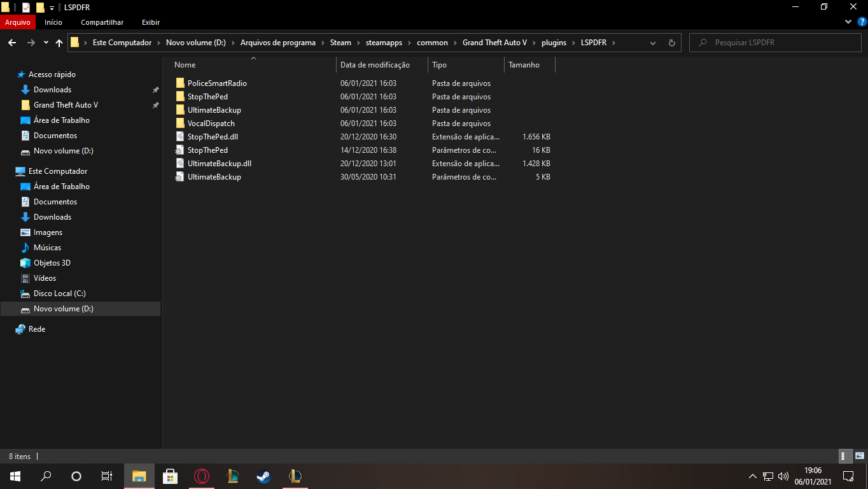Expand the ribbon with the chevron
This screenshot has width=868, height=489.
pyautogui.click(x=848, y=22)
